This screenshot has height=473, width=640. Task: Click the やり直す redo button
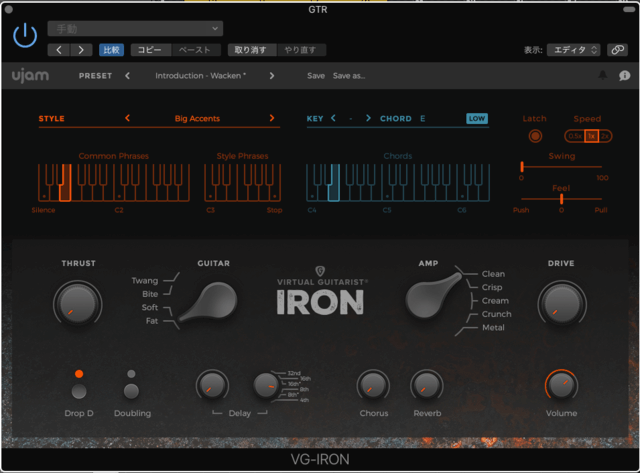point(300,50)
